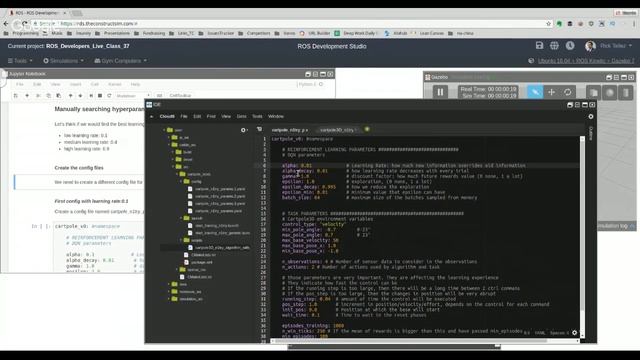Open the IDE View menu
The width and height of the screenshot is (640, 360).
tap(226, 116)
